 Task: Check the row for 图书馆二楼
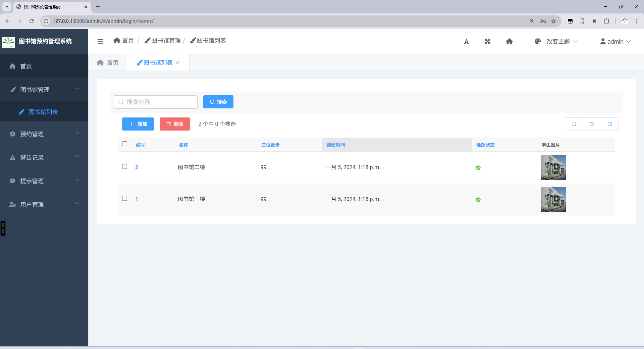pos(124,167)
